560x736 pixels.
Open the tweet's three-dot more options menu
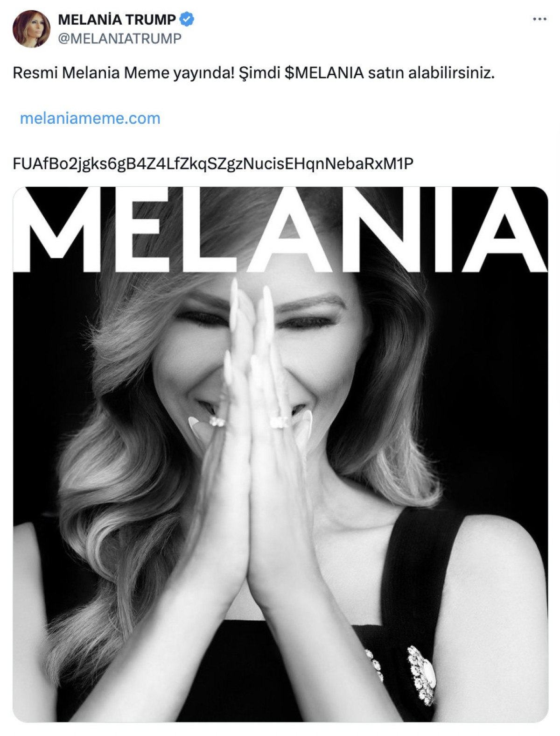tap(539, 19)
